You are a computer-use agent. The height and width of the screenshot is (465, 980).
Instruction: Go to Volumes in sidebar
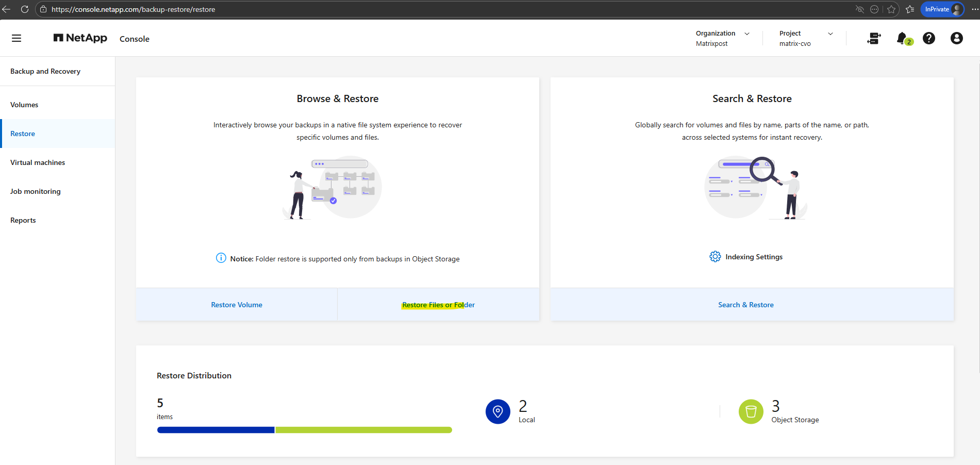tap(24, 105)
